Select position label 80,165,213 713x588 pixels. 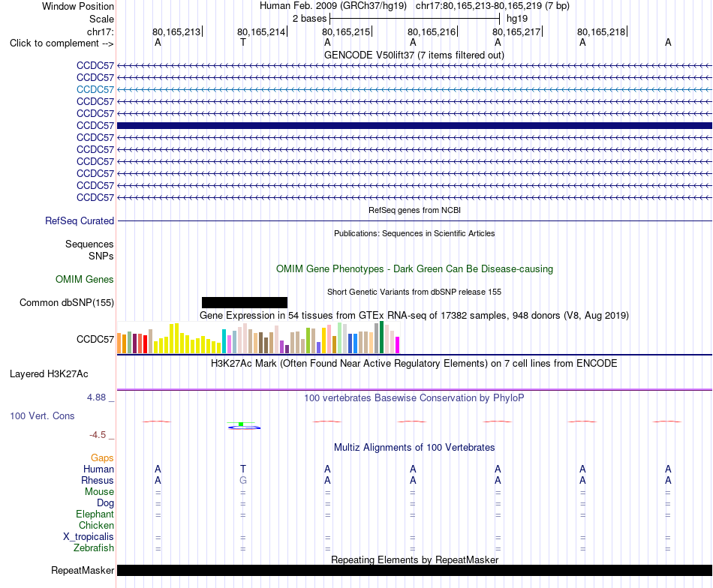coord(176,31)
